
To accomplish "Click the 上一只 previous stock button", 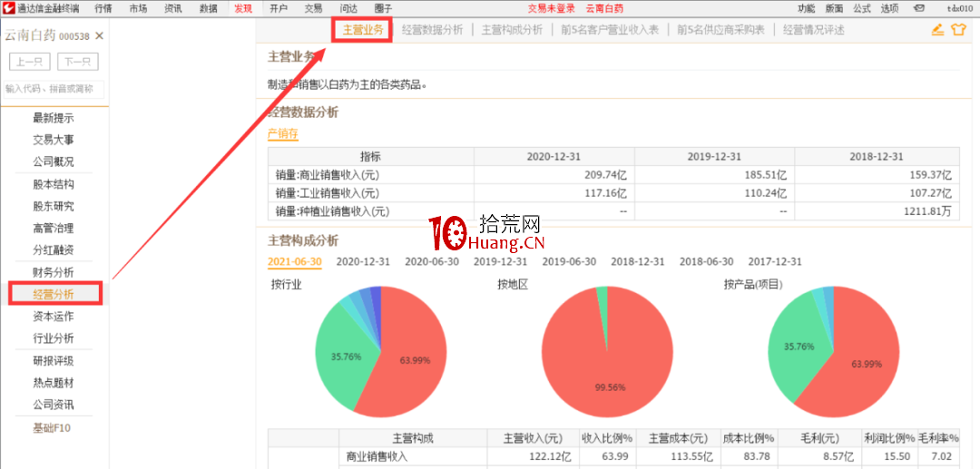I will click(x=30, y=62).
